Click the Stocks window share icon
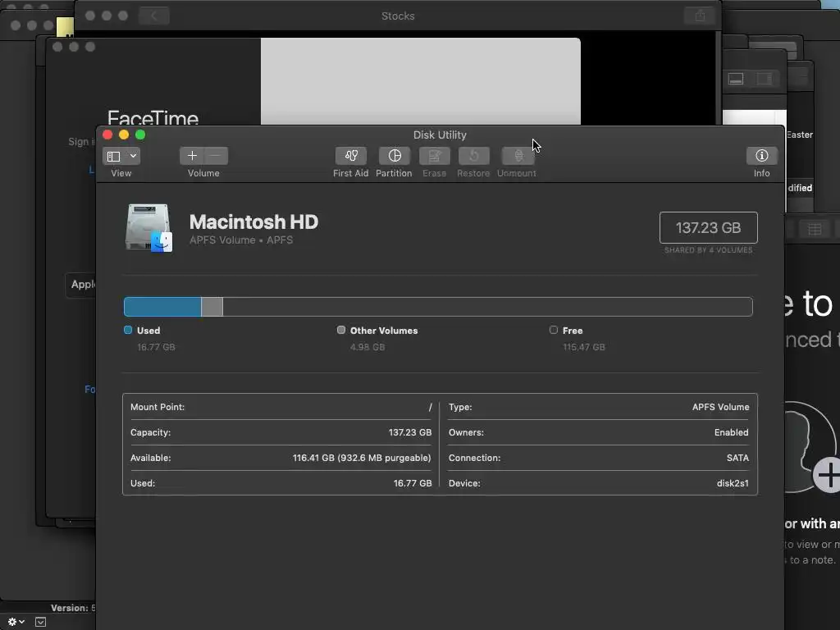Screen dimensions: 840x630 pyautogui.click(x=700, y=16)
